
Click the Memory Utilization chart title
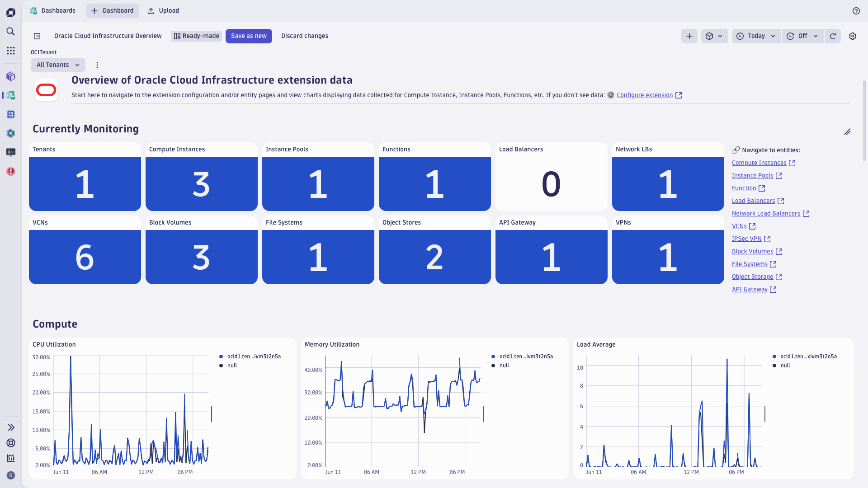point(332,345)
